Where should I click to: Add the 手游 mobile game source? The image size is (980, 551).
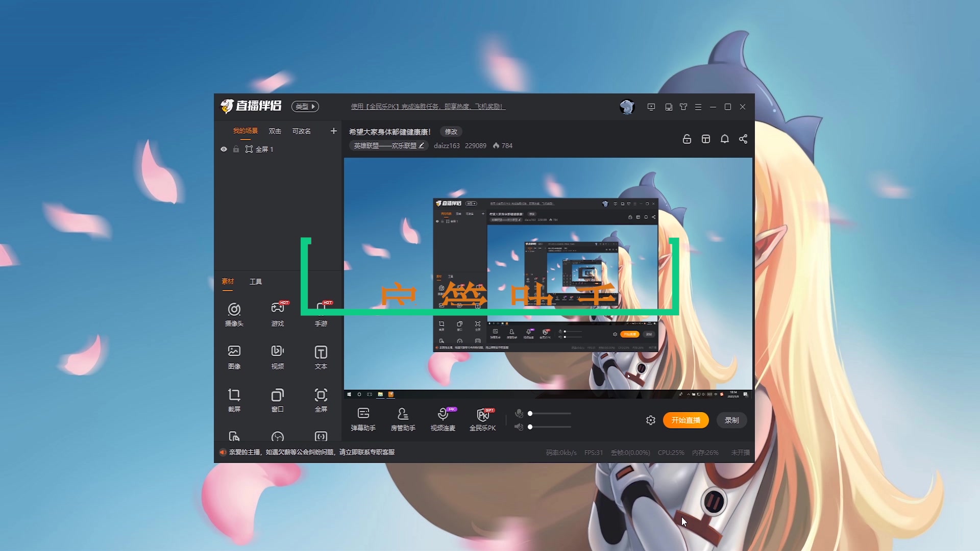tap(321, 314)
